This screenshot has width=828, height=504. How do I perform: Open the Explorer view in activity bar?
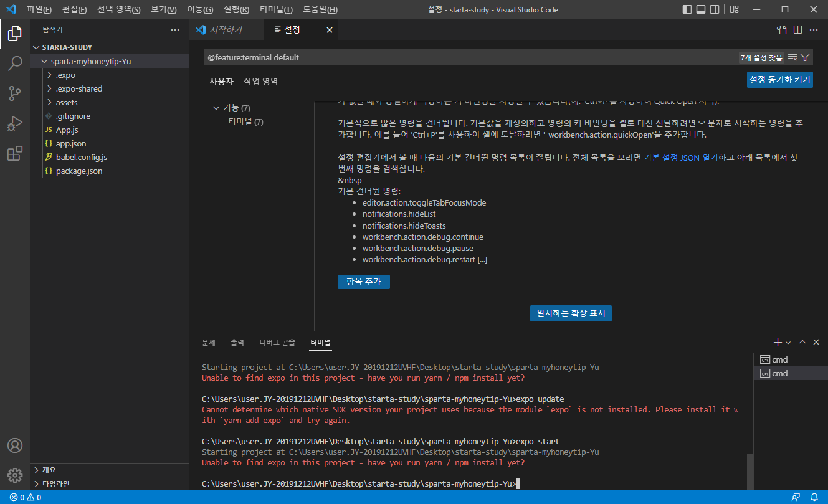coord(15,34)
